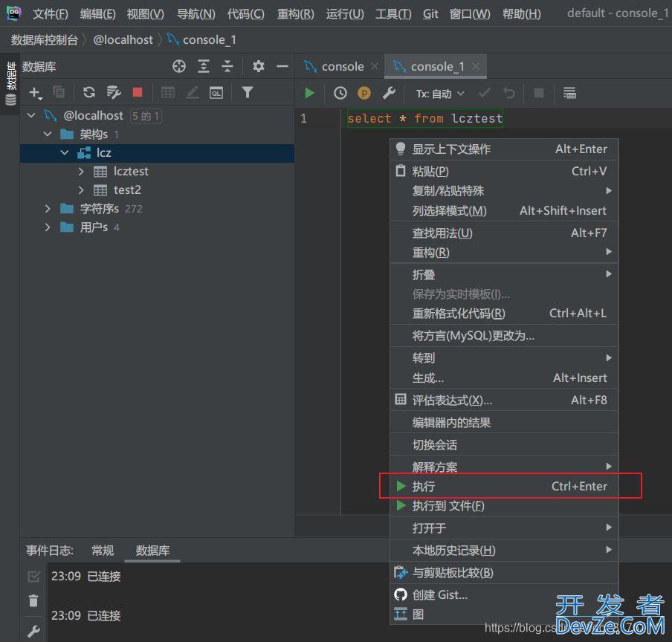Viewport: 672px width, 642px height.
Task: Click the select opened file target icon
Action: pyautogui.click(x=179, y=66)
